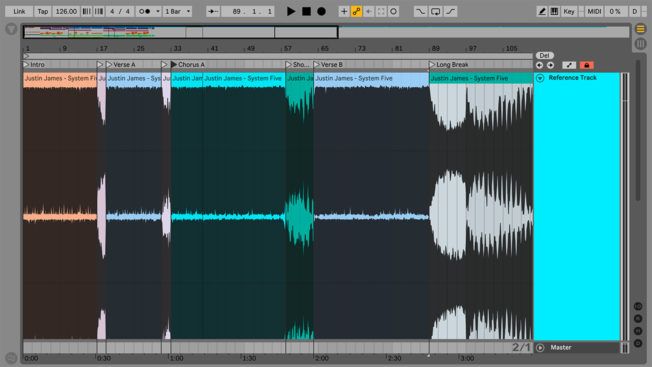Select the light blue Verse B clip header
652x367 pixels.
(371, 79)
